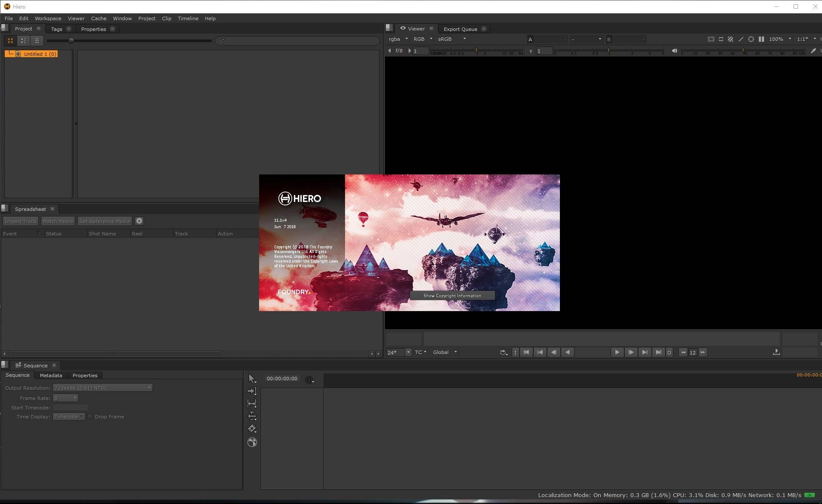The width and height of the screenshot is (822, 504).
Task: Click Show Copyright Information button
Action: 452,296
